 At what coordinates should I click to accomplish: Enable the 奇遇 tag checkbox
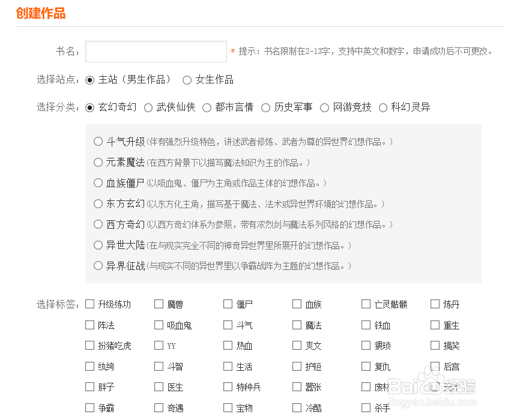click(159, 407)
